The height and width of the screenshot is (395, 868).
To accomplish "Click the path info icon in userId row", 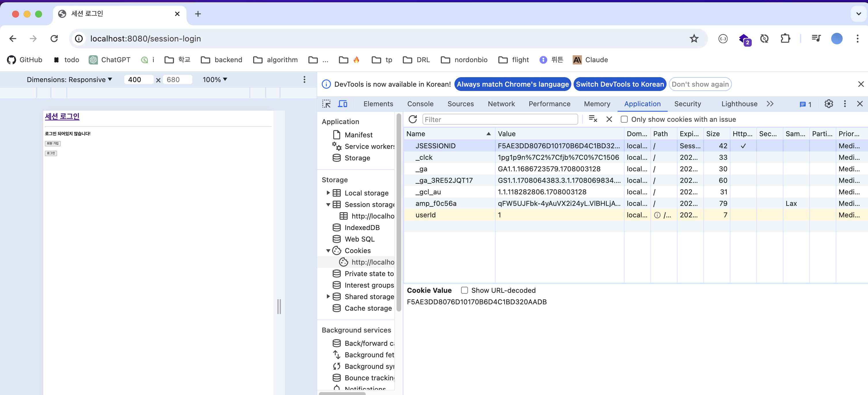I will pyautogui.click(x=657, y=215).
